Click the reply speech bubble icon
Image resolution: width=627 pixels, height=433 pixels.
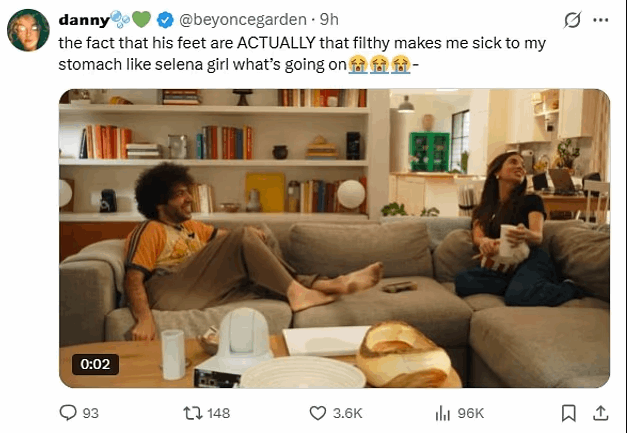pyautogui.click(x=69, y=413)
